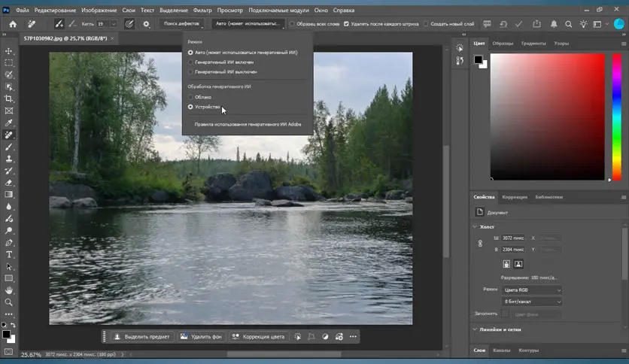
Task: Select the Move tool
Action: [x=8, y=51]
